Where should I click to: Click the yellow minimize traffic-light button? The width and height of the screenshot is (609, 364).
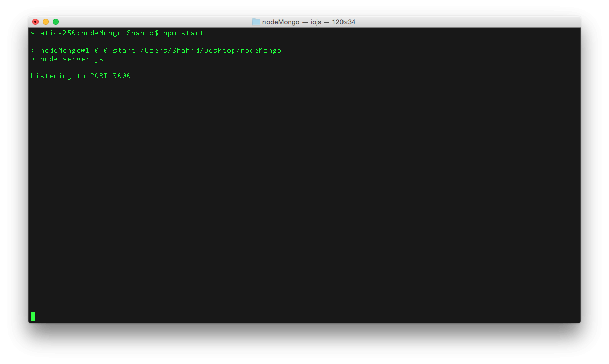[45, 22]
